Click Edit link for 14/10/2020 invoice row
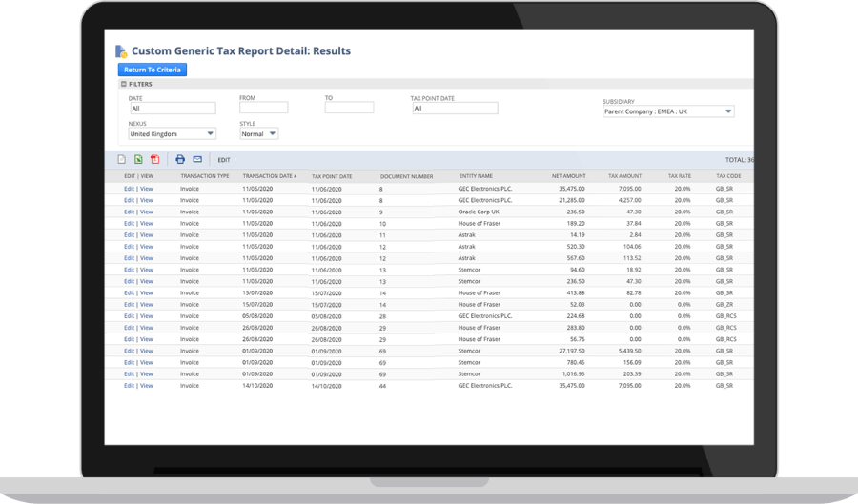 click(x=129, y=386)
